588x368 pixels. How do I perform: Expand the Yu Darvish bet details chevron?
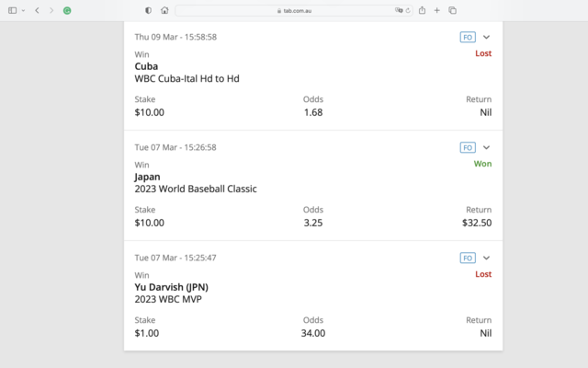coord(486,258)
